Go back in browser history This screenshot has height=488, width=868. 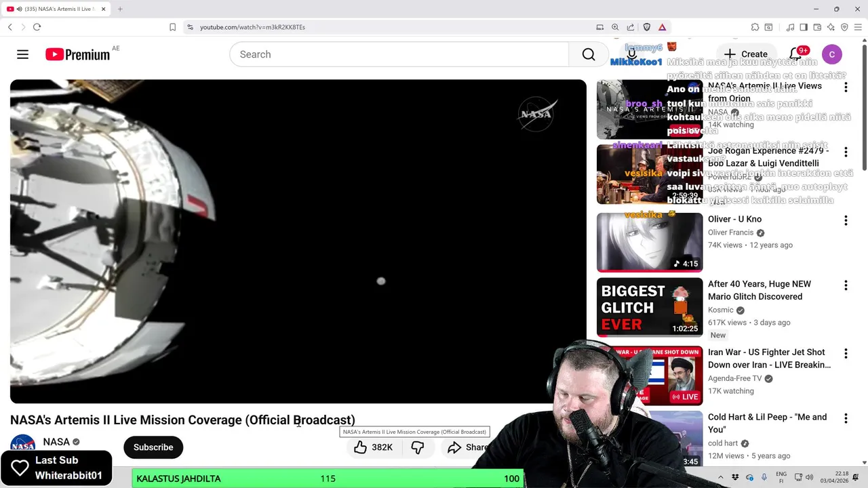pos(10,27)
